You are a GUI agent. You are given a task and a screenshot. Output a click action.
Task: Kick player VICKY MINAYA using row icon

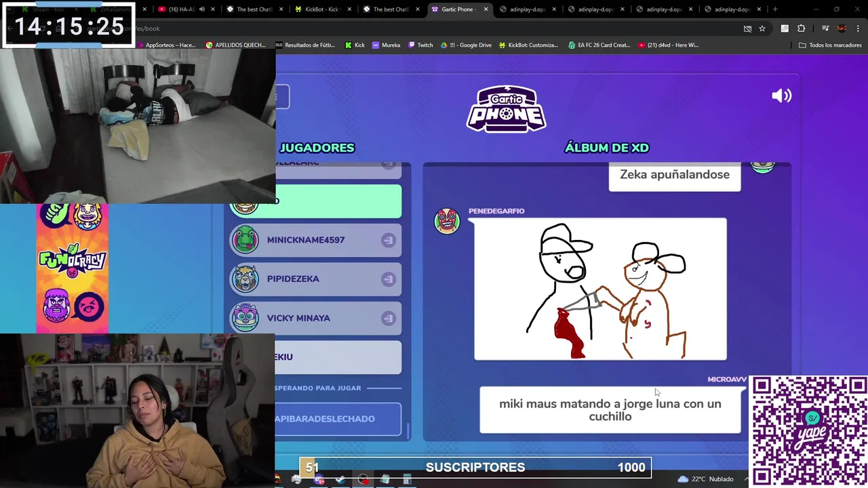tap(388, 318)
